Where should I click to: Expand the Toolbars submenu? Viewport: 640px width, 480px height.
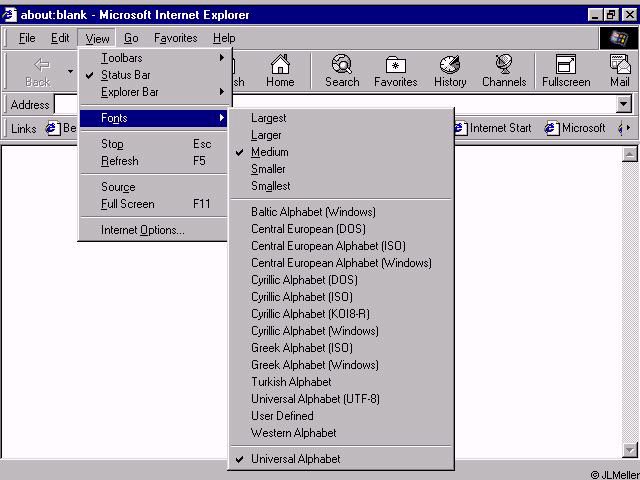(x=153, y=58)
